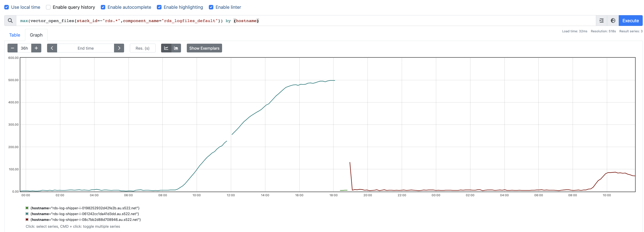Switch to the Table tab
Image resolution: width=644 pixels, height=232 pixels.
tap(15, 35)
